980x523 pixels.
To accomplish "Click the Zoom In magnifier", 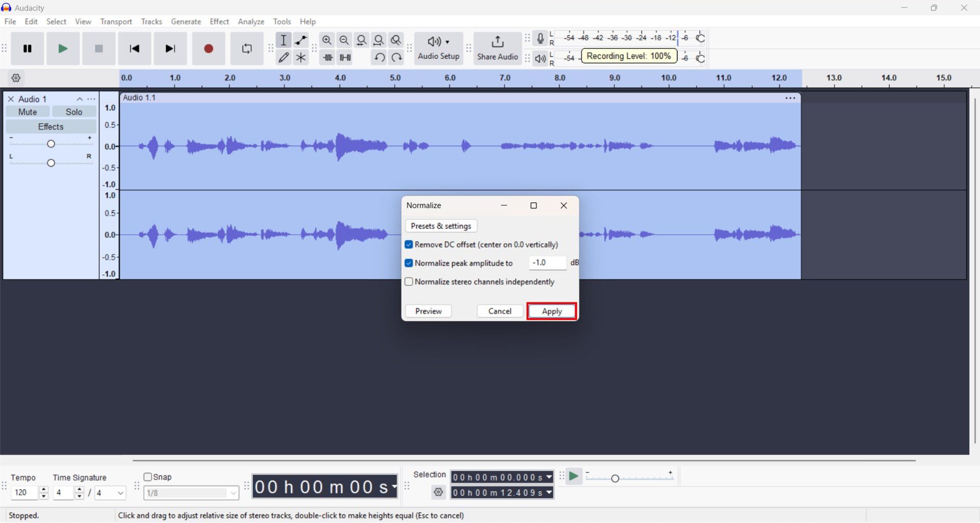I will point(327,40).
